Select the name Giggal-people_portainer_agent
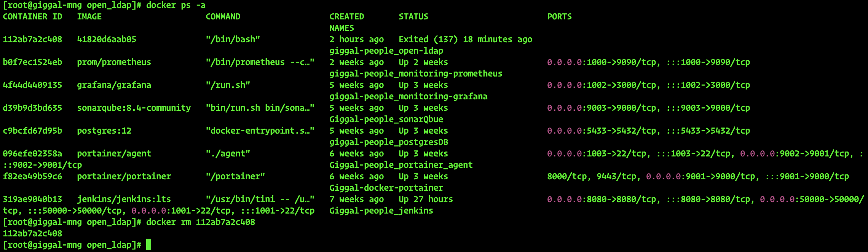This screenshot has height=252, width=868. tap(401, 165)
